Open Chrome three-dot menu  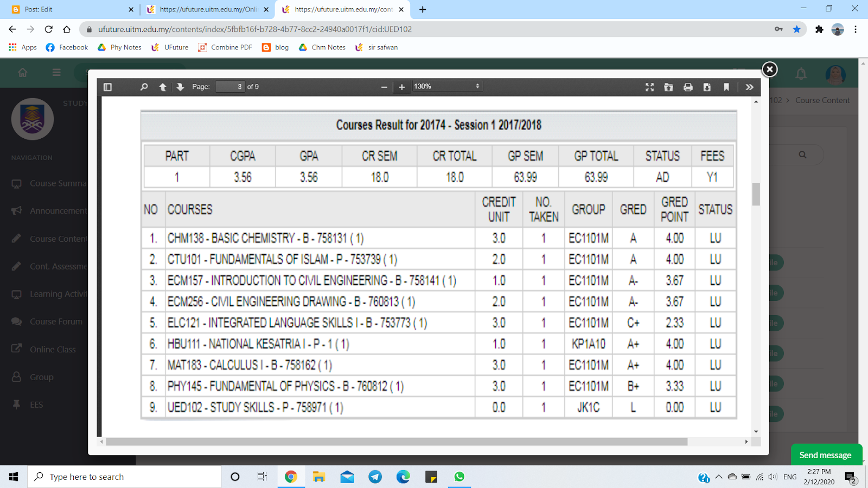[x=856, y=29]
